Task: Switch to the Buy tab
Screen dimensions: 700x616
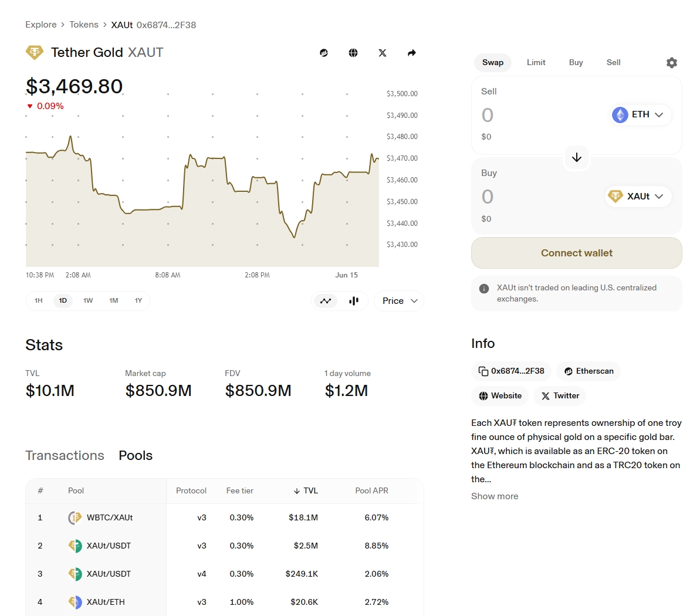Action: coord(576,63)
